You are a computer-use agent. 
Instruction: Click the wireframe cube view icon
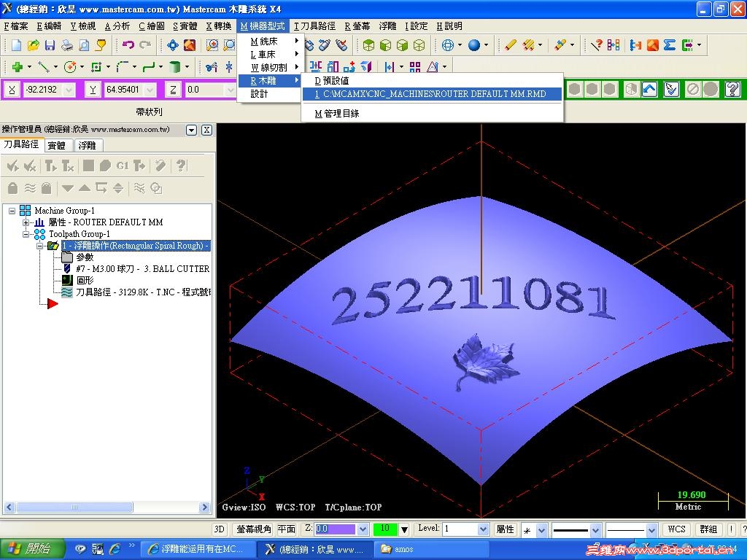coord(419,45)
